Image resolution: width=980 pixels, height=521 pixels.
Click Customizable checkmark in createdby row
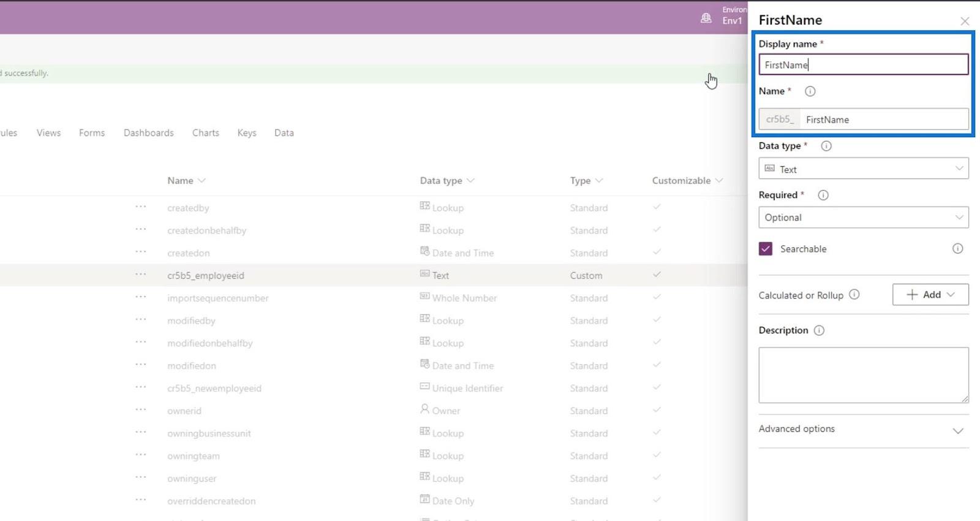pos(657,207)
